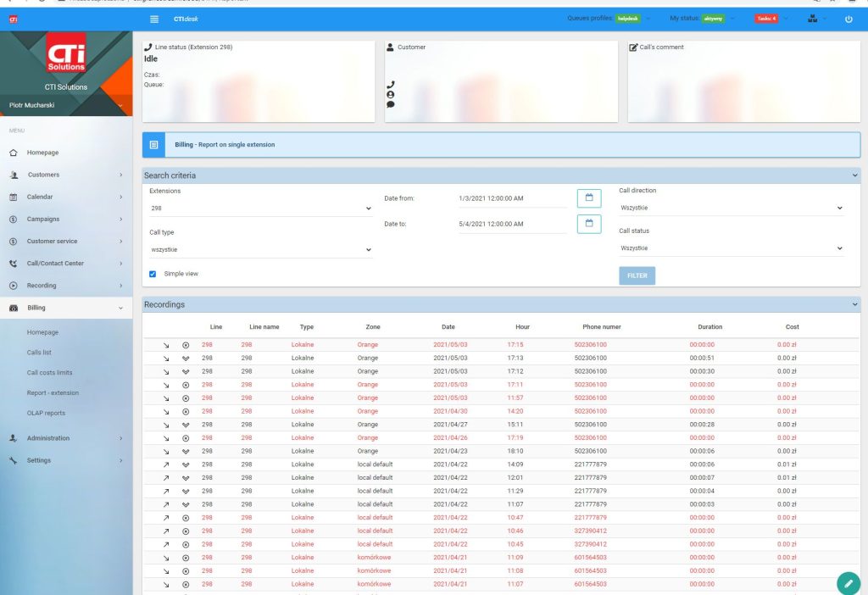
Task: Click the red Tasks: 4 badge
Action: 765,19
